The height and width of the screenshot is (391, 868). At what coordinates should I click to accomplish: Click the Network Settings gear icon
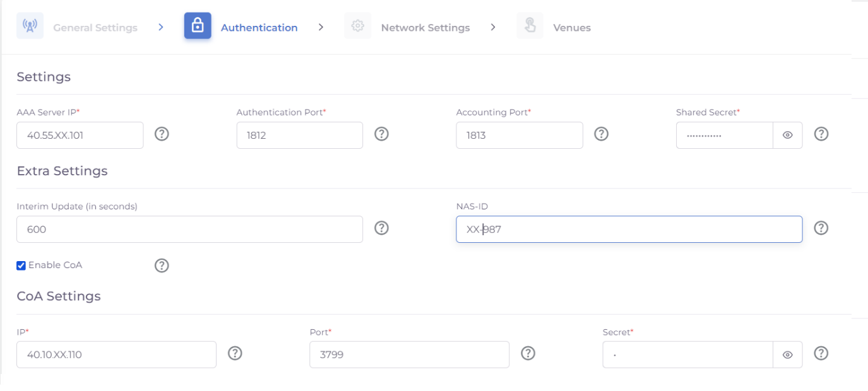[x=357, y=26]
